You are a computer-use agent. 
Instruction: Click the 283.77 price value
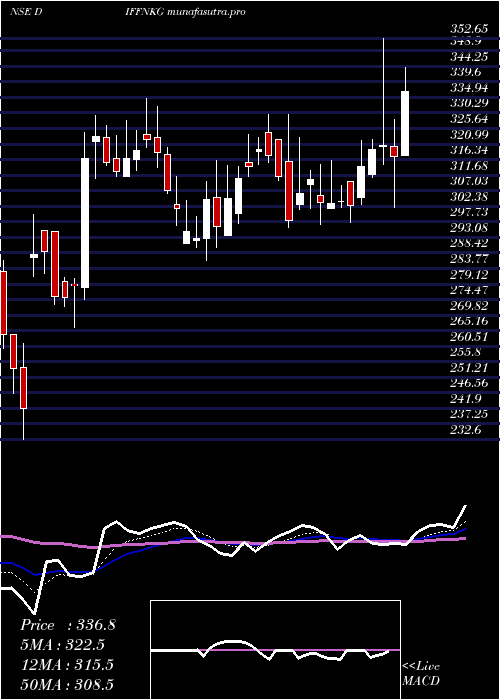pos(469,259)
